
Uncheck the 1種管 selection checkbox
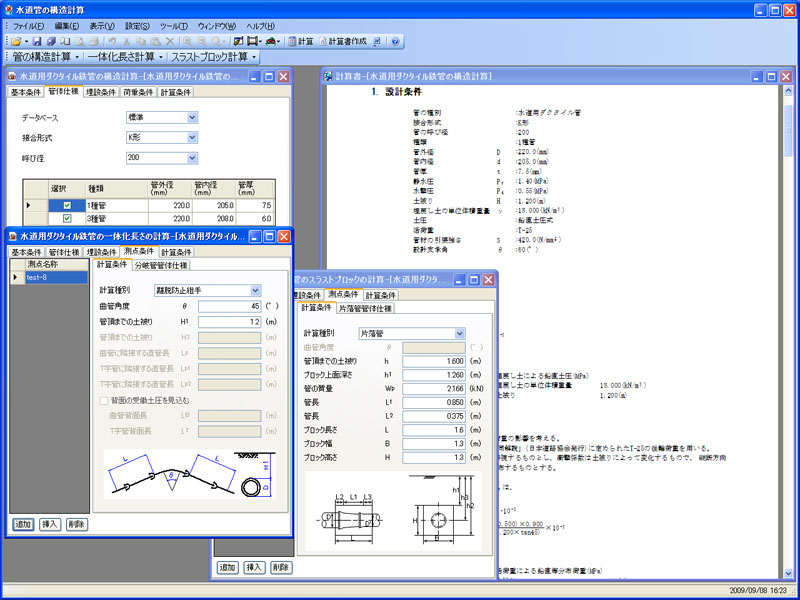point(67,205)
